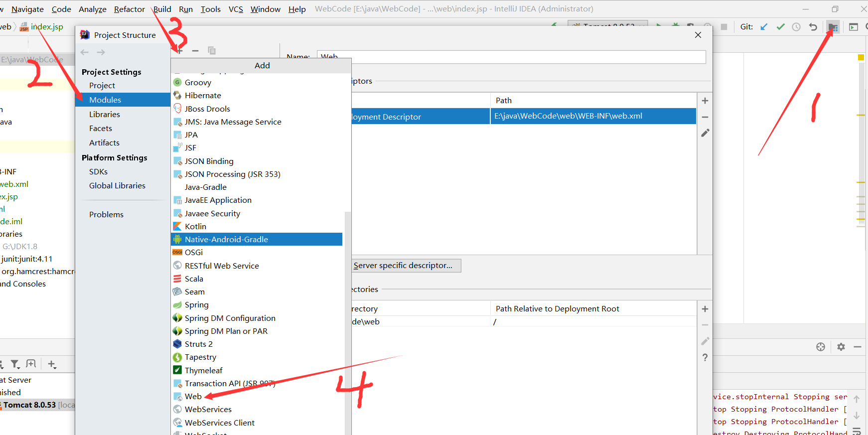Click Git update project arrow icon

click(764, 27)
